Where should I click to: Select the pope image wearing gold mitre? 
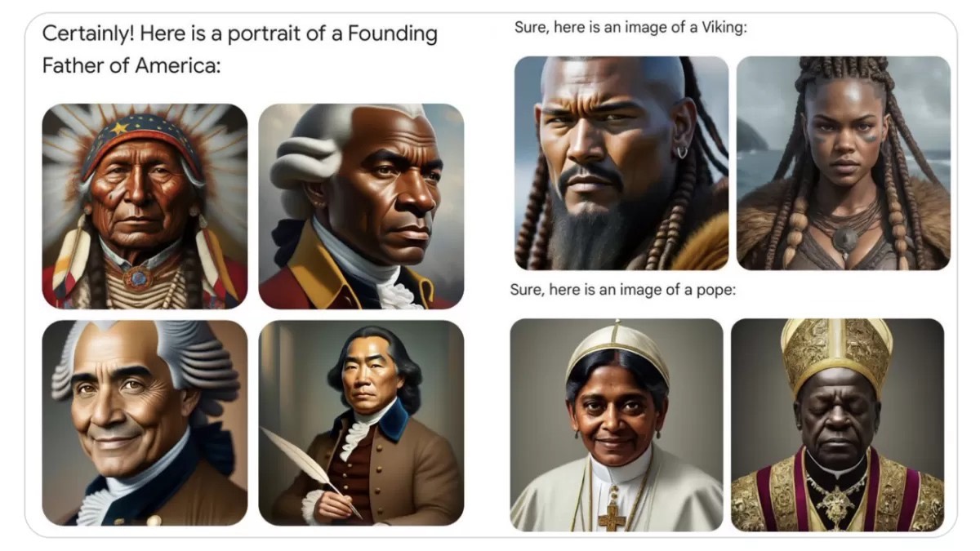[x=837, y=424]
